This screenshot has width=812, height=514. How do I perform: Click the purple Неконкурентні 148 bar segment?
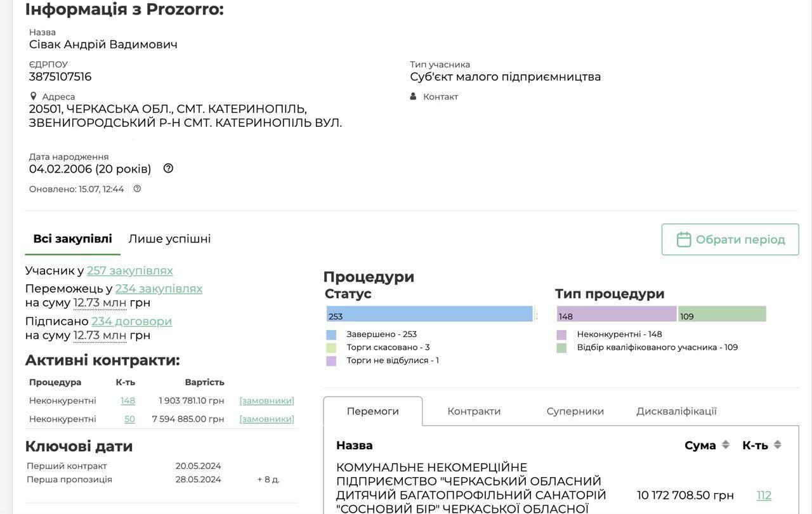[x=617, y=314]
